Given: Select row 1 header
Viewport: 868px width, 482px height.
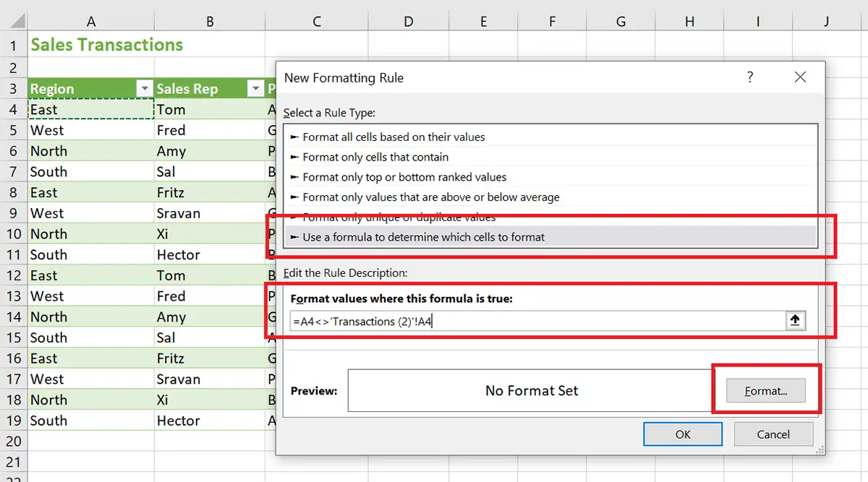Looking at the screenshot, I should coord(14,46).
